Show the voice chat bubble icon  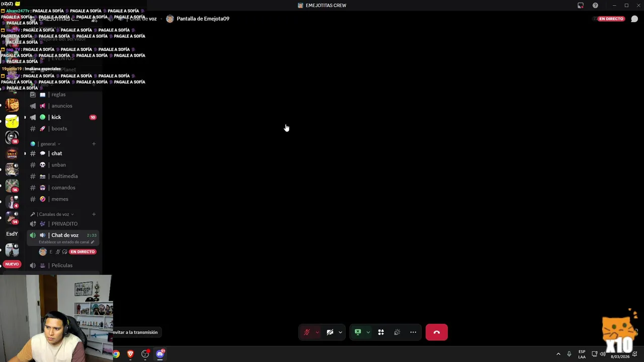coord(634,19)
